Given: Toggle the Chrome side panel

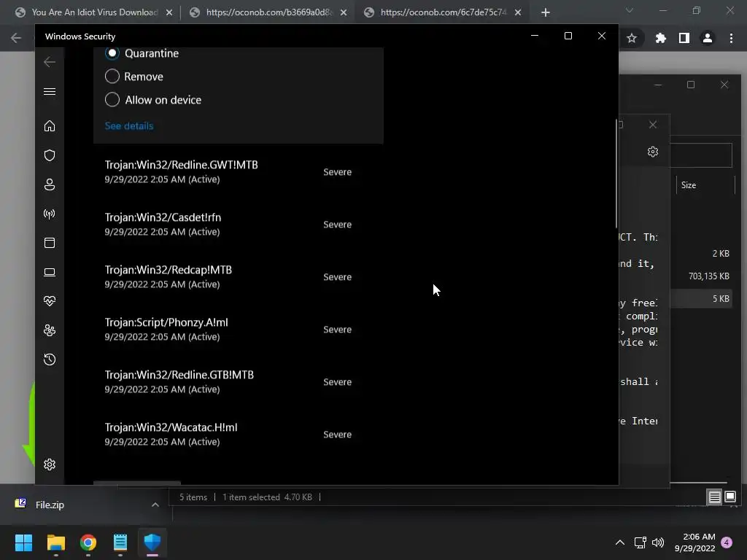Looking at the screenshot, I should click(x=684, y=38).
